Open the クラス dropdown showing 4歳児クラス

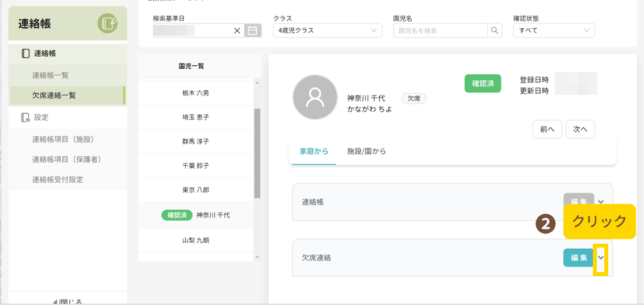(327, 31)
